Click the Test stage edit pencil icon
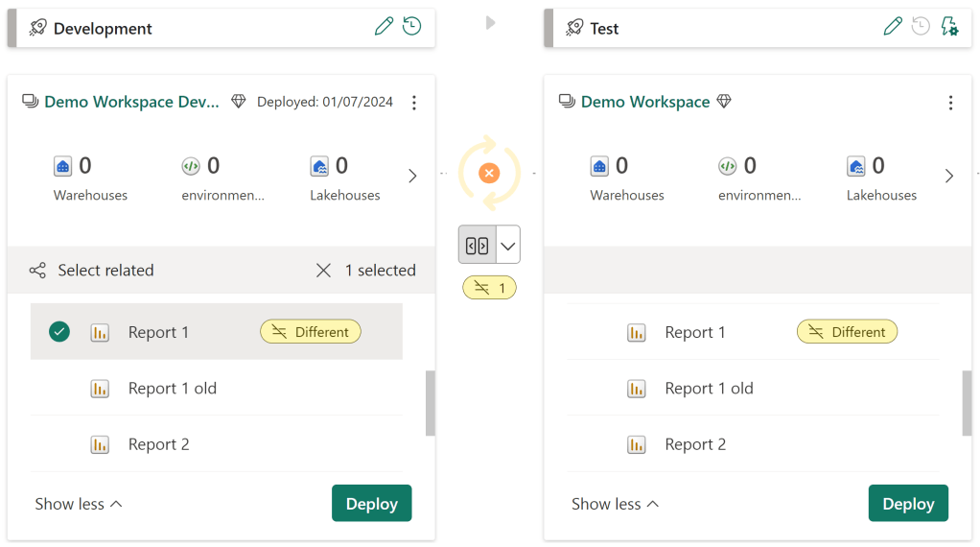 (893, 27)
